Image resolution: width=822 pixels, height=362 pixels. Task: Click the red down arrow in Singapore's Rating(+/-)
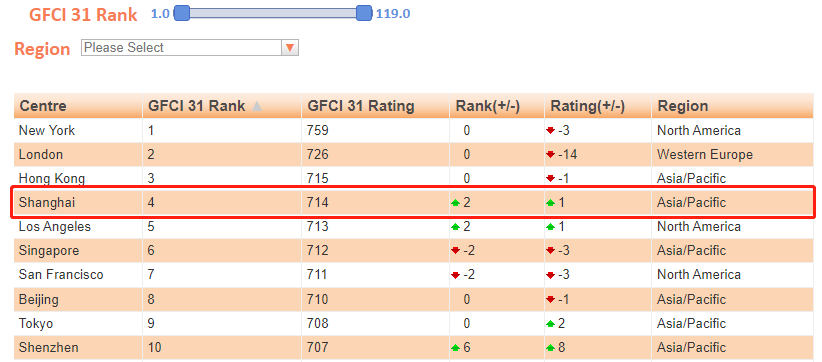(x=550, y=251)
